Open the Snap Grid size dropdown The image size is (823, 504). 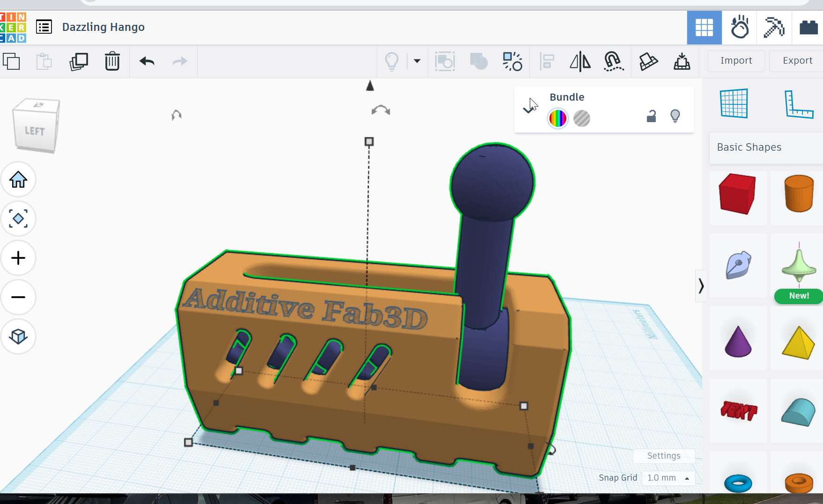(x=668, y=478)
